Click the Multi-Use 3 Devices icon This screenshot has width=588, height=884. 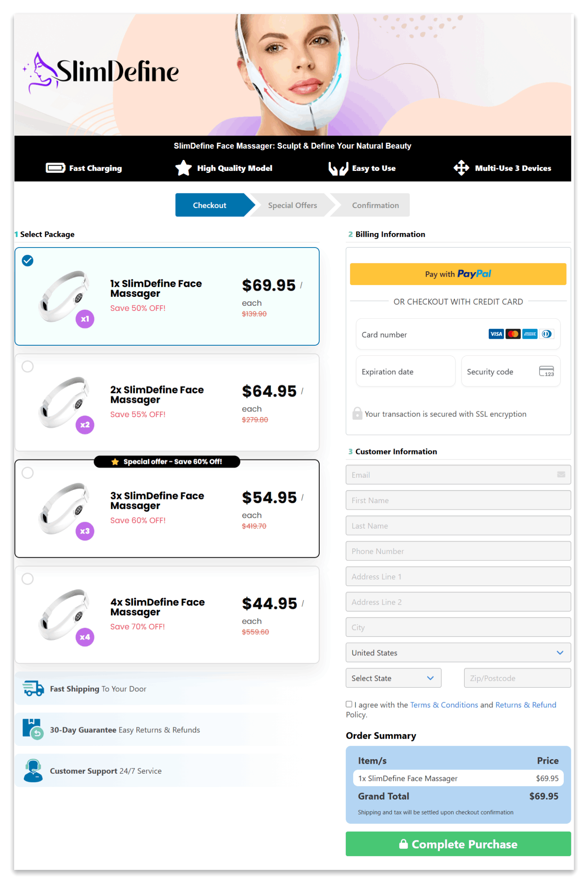(x=461, y=168)
